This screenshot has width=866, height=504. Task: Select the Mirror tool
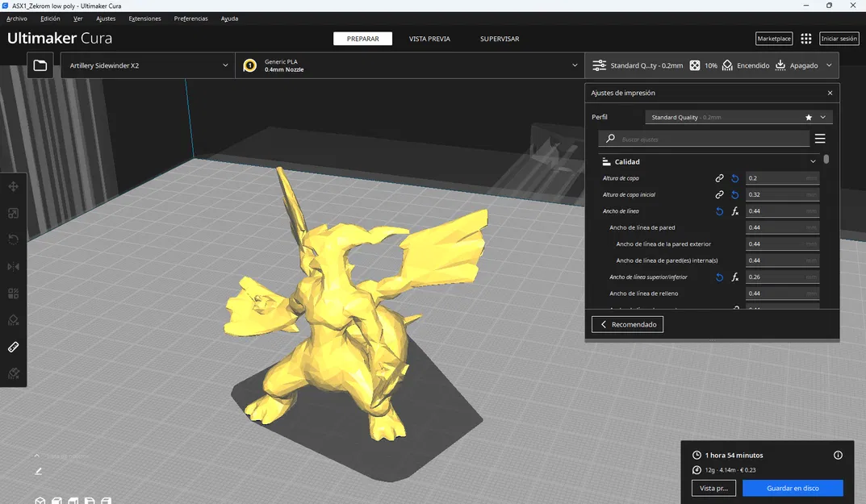point(13,266)
